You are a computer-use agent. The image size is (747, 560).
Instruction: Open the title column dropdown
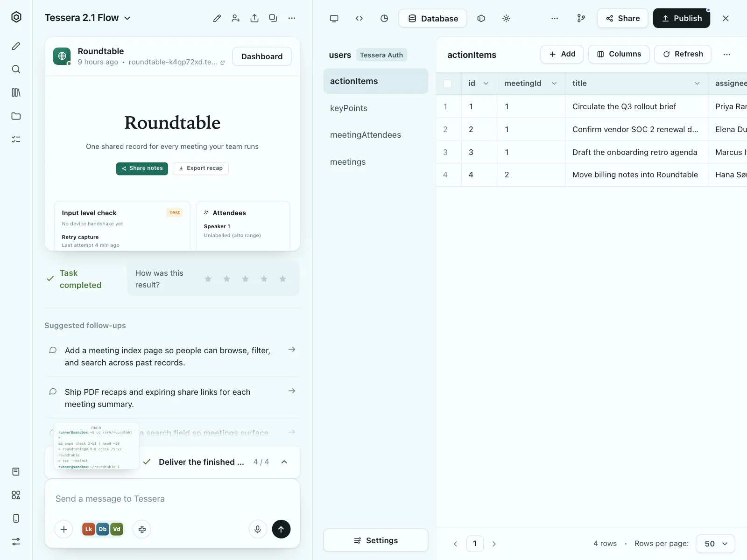coord(697,84)
